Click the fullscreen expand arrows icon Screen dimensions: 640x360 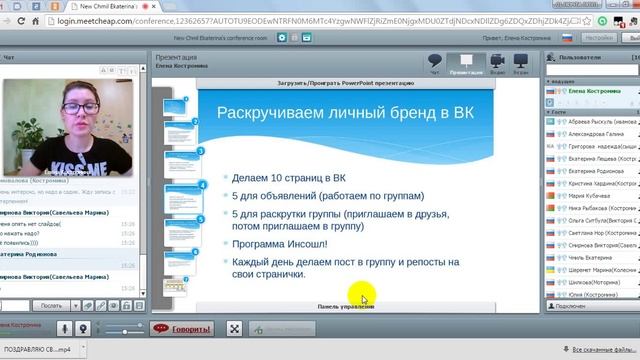click(234, 329)
